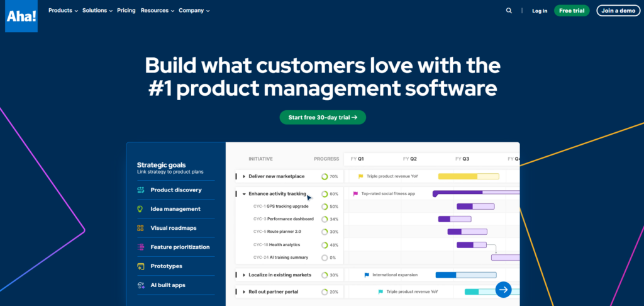Click the Product discovery icon
Screen dimensions: 644x306
[x=140, y=190]
